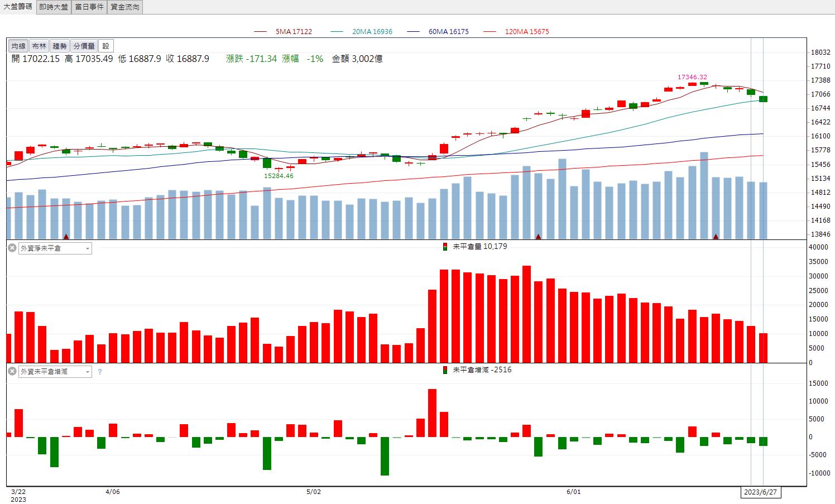Toggle the 布林 Bollinger band overlay

click(x=39, y=46)
